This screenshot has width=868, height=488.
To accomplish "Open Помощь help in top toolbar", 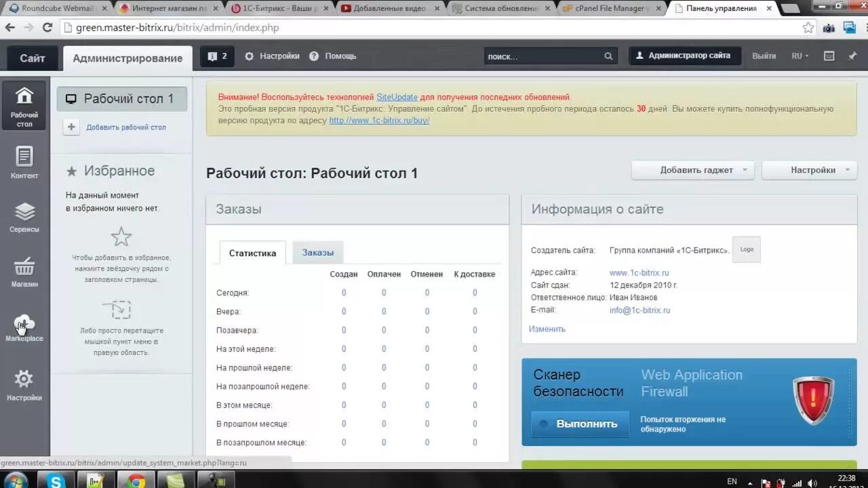I will click(x=332, y=56).
